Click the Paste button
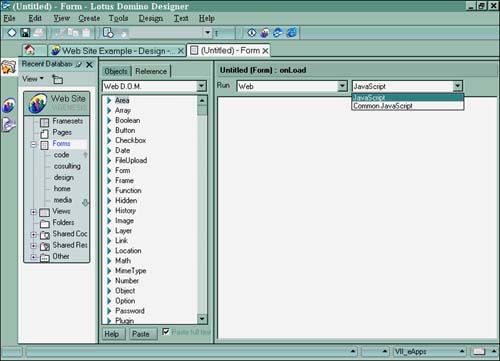The width and height of the screenshot is (500, 361). [x=141, y=334]
